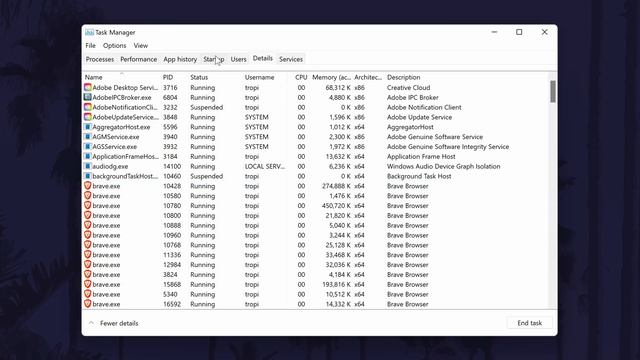Click the '274,888 K' memory value
The width and height of the screenshot is (640, 360).
pyautogui.click(x=336, y=186)
